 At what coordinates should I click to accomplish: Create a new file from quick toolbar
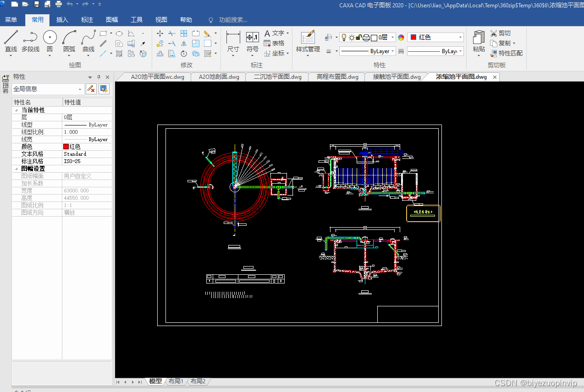(x=14, y=4)
